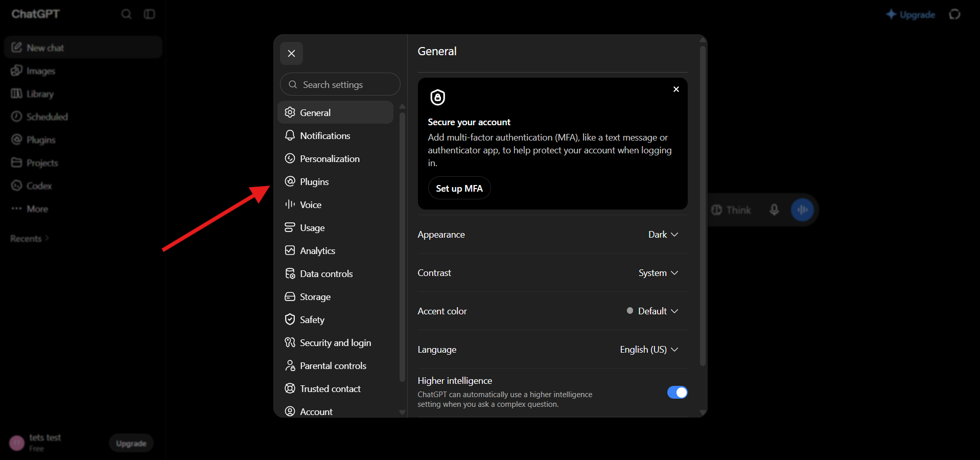Open the Safety settings tab
Image resolution: width=980 pixels, height=460 pixels.
tap(335, 319)
